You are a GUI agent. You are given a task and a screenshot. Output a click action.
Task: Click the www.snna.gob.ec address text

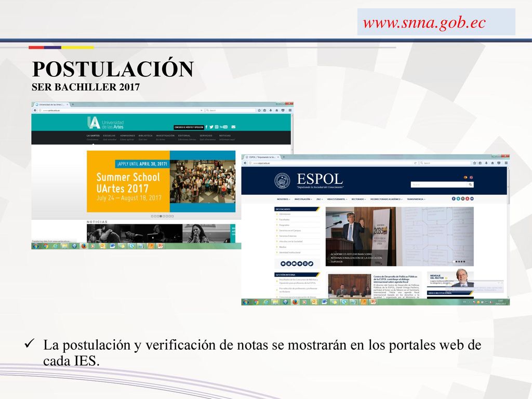click(424, 23)
